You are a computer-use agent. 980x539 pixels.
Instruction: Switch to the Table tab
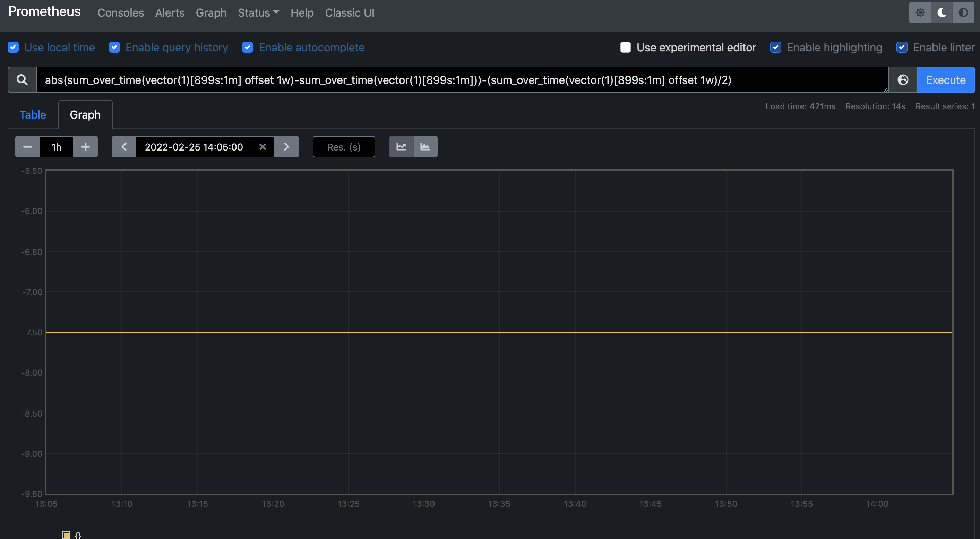pos(32,114)
